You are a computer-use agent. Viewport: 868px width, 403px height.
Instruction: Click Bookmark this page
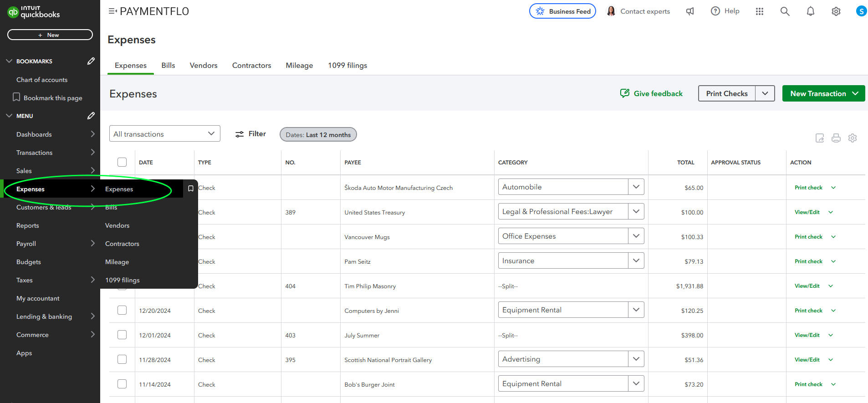47,98
